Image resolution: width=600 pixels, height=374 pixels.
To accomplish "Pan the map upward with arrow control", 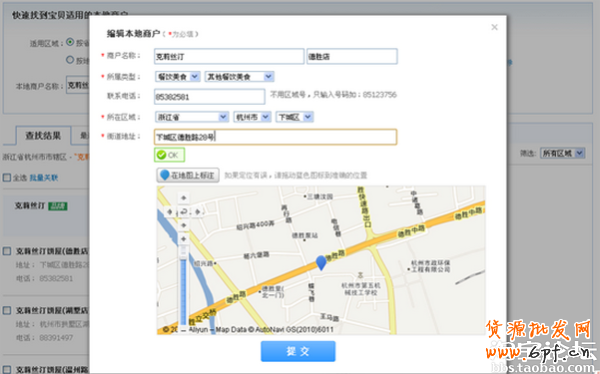I will pyautogui.click(x=184, y=198).
